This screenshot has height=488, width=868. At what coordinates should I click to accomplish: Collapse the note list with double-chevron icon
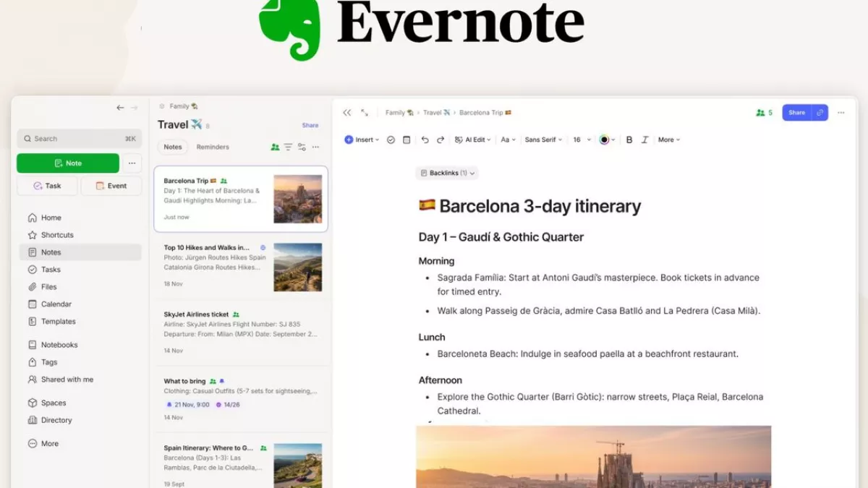(347, 113)
